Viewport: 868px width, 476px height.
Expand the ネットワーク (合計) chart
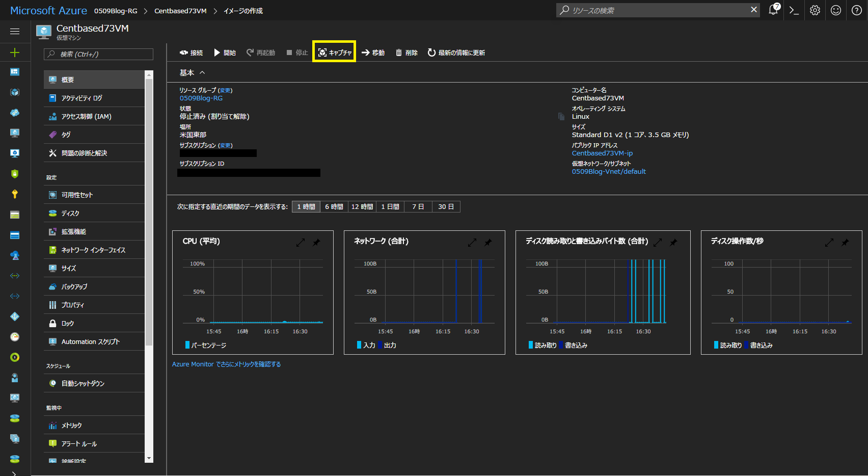[x=472, y=243]
